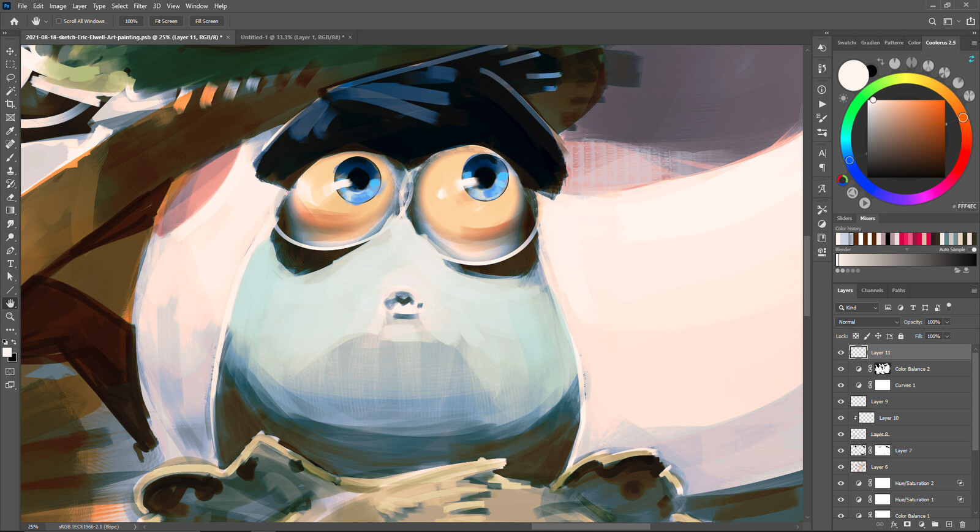Click the 100% zoom button
Image resolution: width=980 pixels, height=532 pixels.
click(x=131, y=21)
